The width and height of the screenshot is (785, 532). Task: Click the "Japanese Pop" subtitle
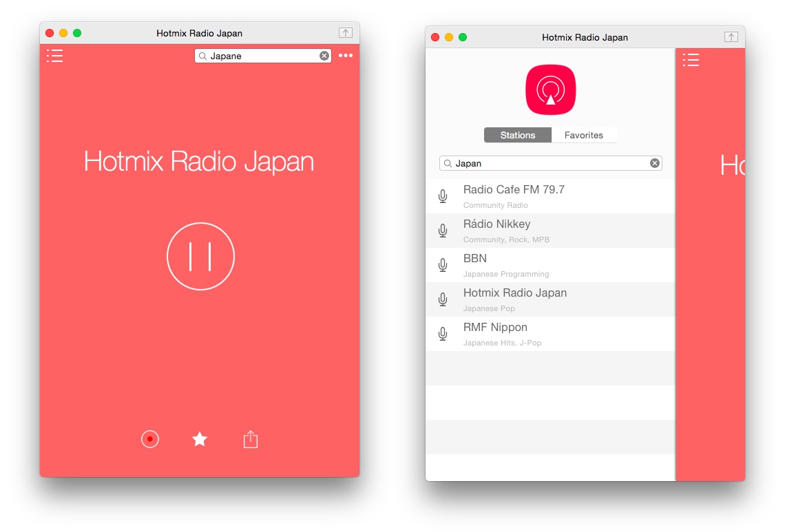pos(489,309)
